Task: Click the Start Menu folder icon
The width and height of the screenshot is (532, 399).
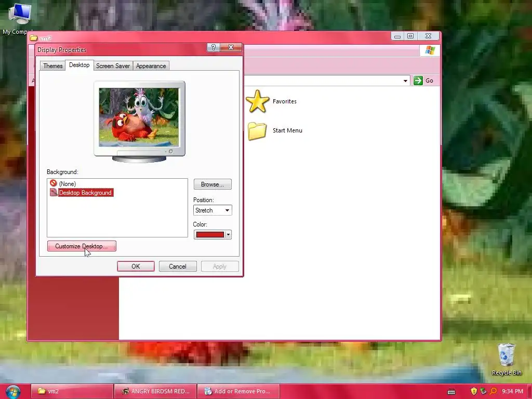Action: click(x=257, y=130)
